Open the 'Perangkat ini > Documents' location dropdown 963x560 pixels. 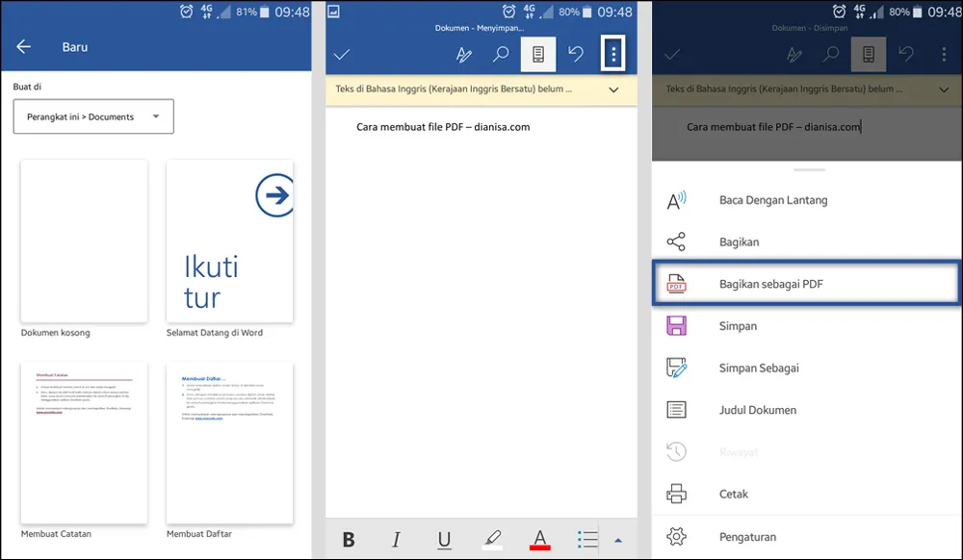pos(92,115)
